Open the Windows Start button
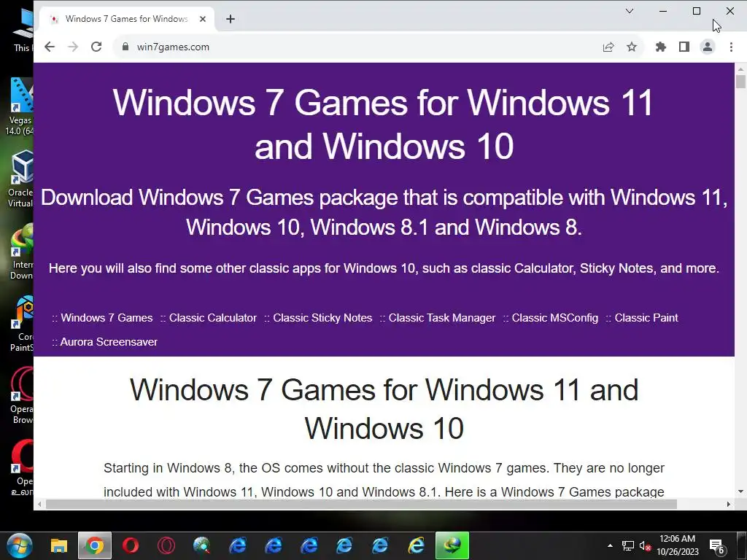The height and width of the screenshot is (560, 747). click(20, 545)
